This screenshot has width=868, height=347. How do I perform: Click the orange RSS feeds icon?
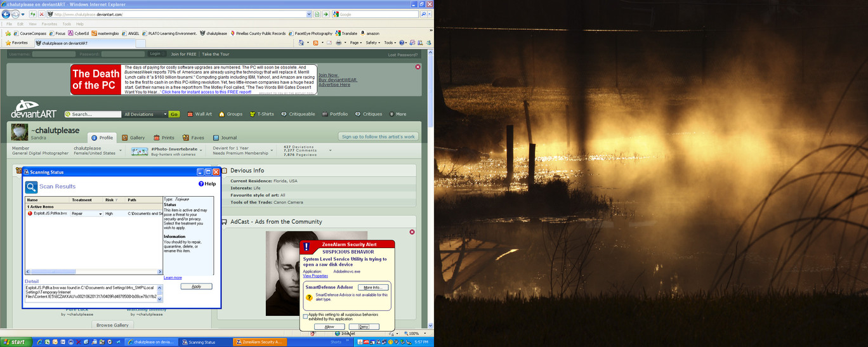316,43
